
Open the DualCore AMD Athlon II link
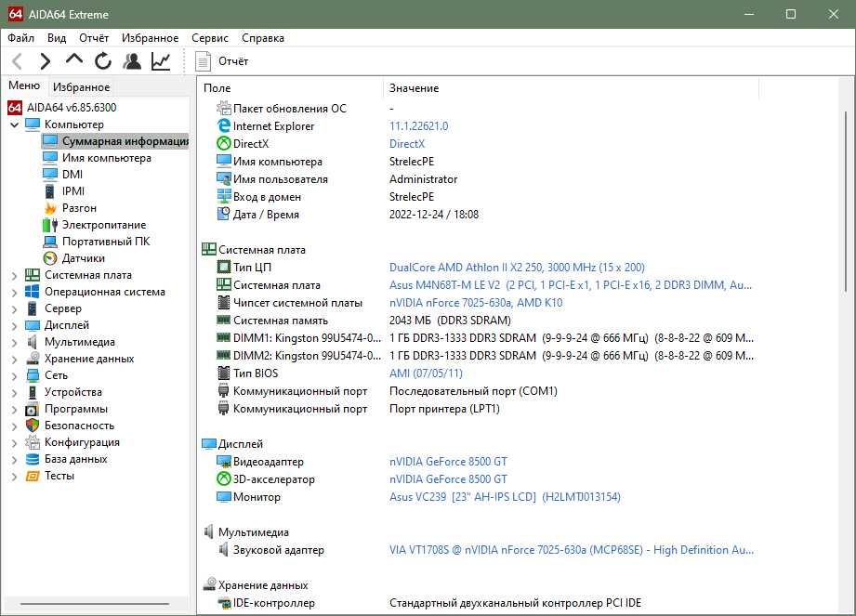pos(517,268)
